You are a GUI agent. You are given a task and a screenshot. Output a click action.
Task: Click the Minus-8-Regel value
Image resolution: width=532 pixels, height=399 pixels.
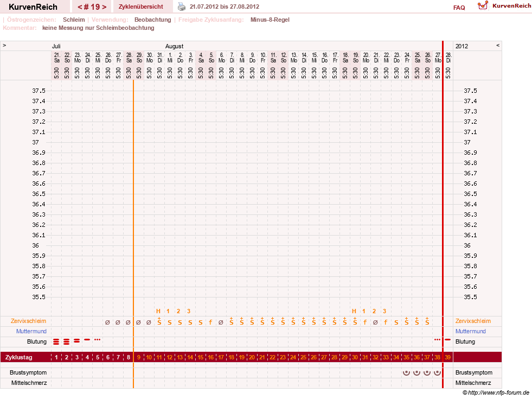pyautogui.click(x=270, y=20)
